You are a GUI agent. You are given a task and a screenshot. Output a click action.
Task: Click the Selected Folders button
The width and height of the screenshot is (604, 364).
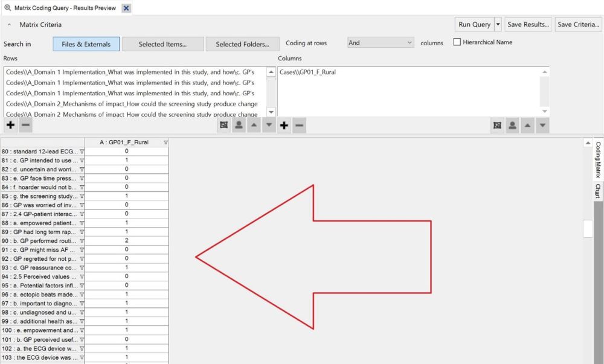(x=242, y=44)
